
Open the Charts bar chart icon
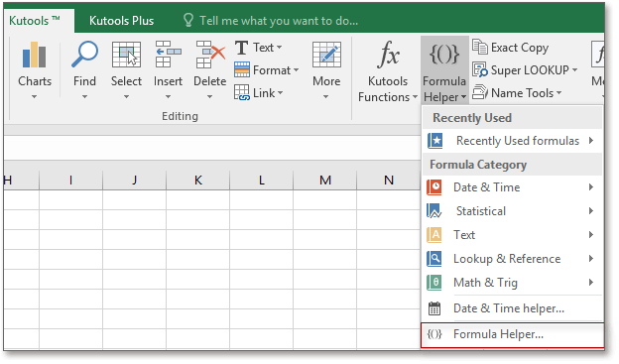coord(34,55)
